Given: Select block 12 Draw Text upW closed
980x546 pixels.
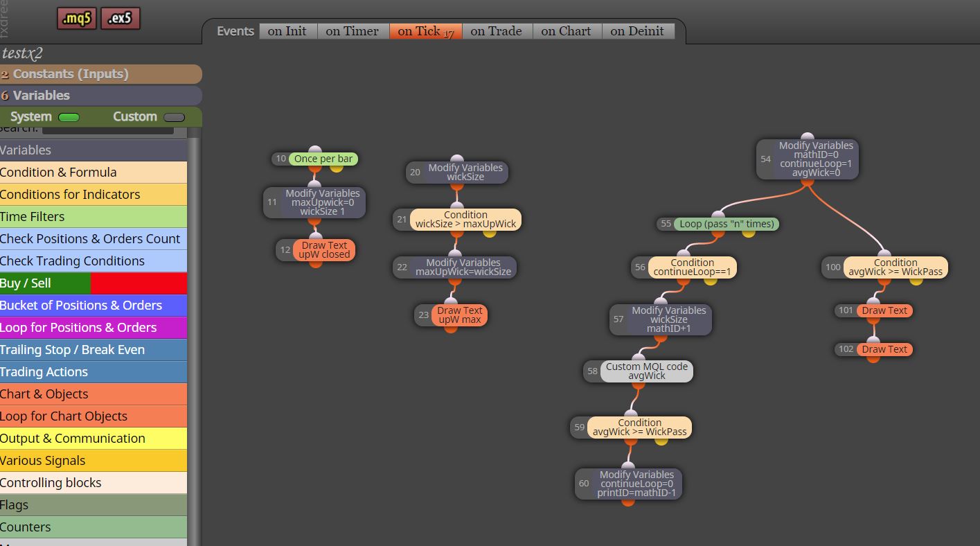Looking at the screenshot, I should (316, 250).
